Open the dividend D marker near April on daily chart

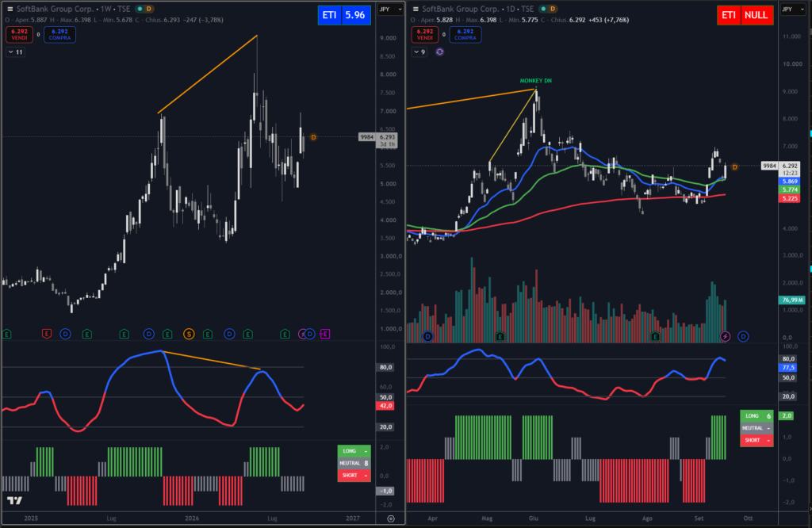(x=427, y=336)
